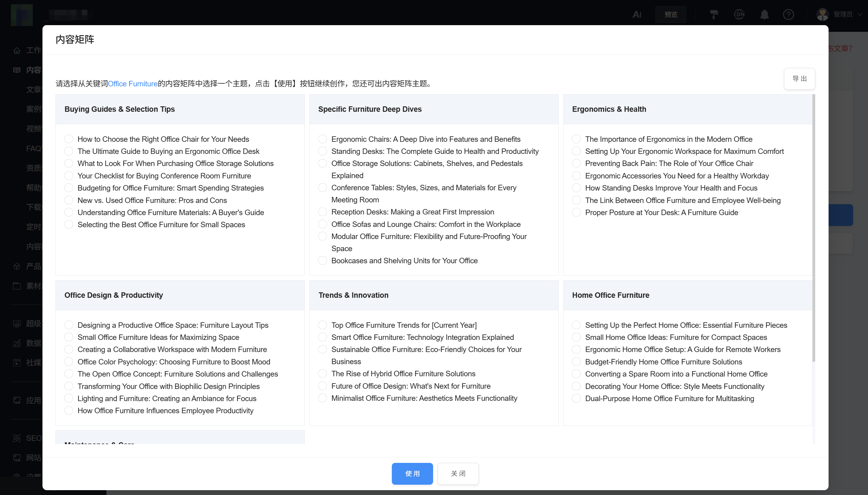
Task: Select 'Reception Desks: Making a Great First Impression'
Action: [x=323, y=212]
